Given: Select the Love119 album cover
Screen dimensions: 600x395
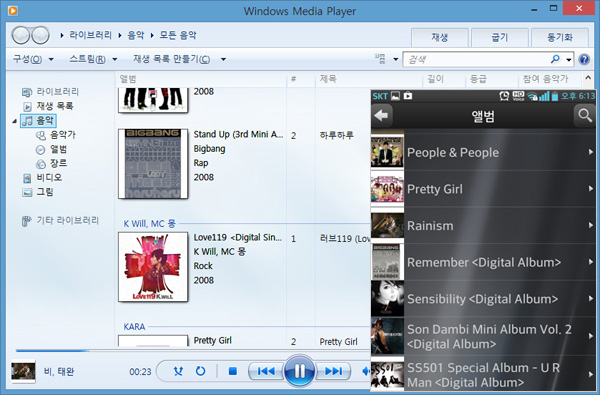Looking at the screenshot, I should point(153,267).
